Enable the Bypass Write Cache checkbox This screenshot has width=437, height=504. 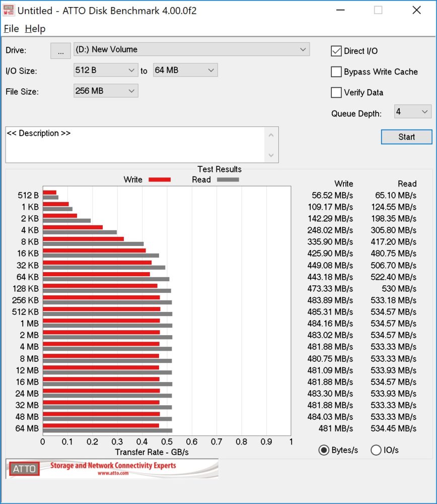[x=336, y=72]
